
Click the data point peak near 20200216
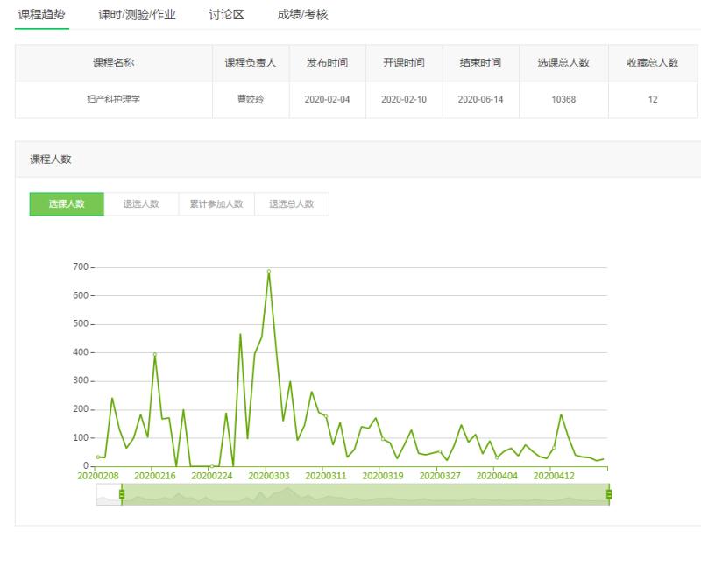[155, 355]
